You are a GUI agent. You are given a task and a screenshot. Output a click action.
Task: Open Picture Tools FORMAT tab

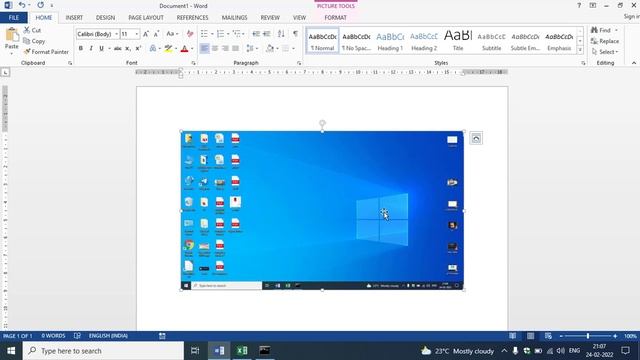pyautogui.click(x=336, y=18)
